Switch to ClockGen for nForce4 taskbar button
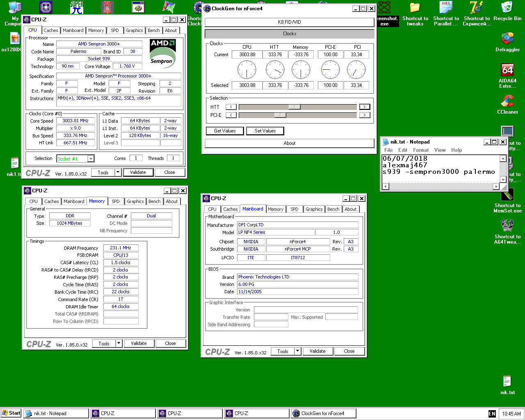The image size is (525, 420). coord(323,413)
